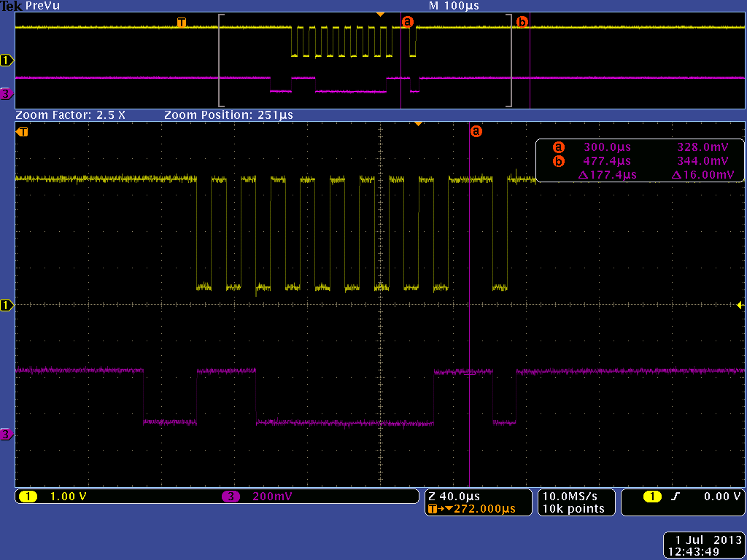
Task: Select trigger position T marker in overview
Action: point(182,23)
